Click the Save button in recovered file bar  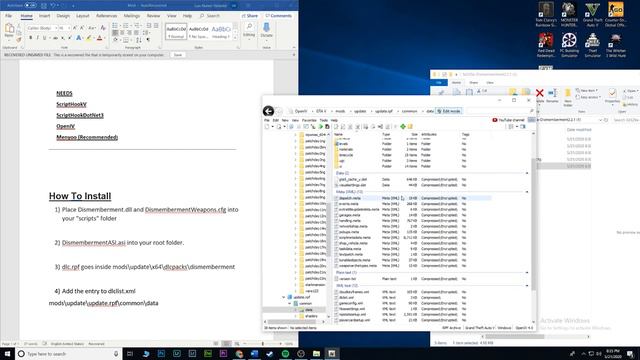tap(178, 55)
